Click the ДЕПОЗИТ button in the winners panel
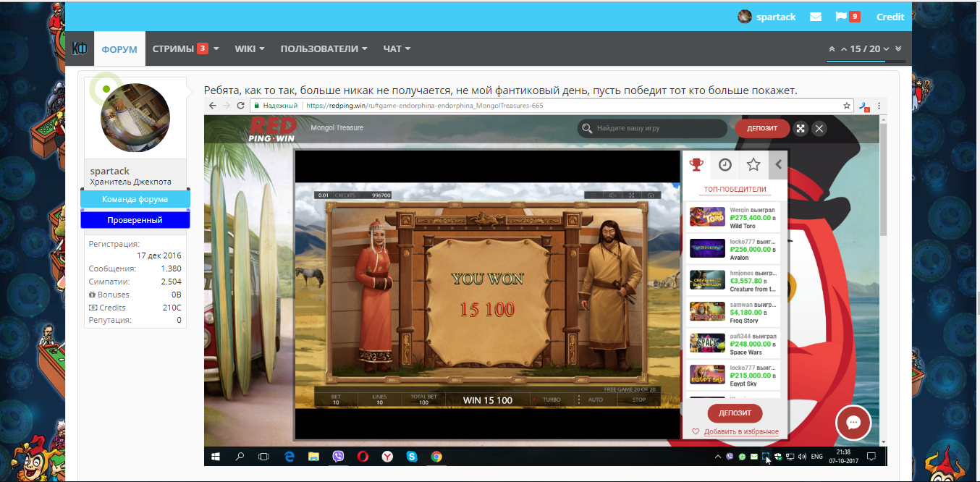Screen dimensions: 980x482 [x=735, y=413]
